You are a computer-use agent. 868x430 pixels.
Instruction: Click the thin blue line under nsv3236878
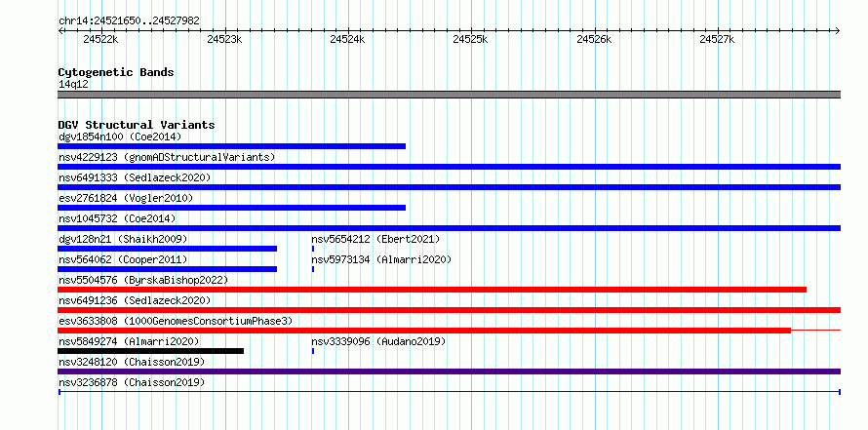[x=450, y=392]
